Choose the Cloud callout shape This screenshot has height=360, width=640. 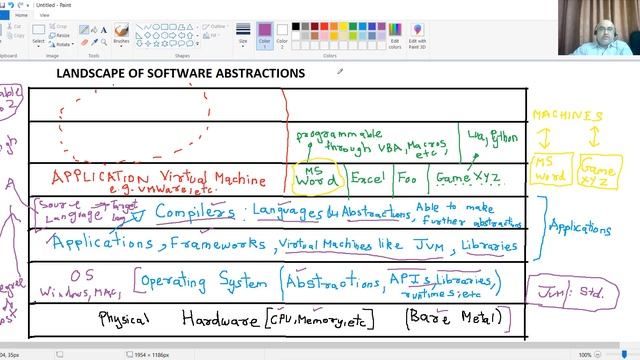190,43
